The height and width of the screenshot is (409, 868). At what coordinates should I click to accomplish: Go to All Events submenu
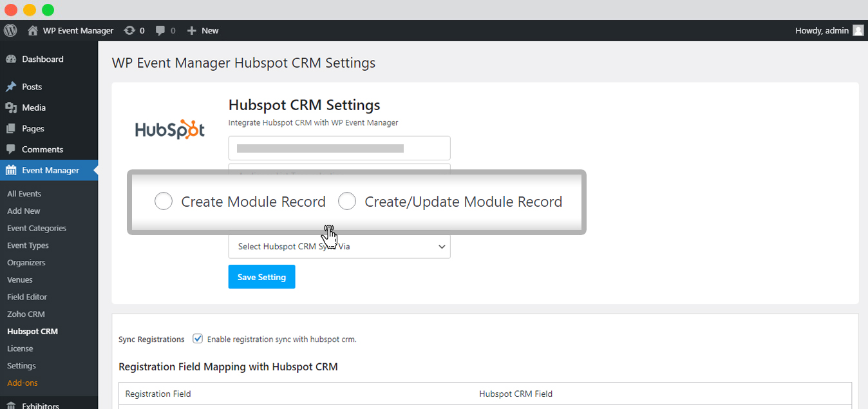(24, 194)
